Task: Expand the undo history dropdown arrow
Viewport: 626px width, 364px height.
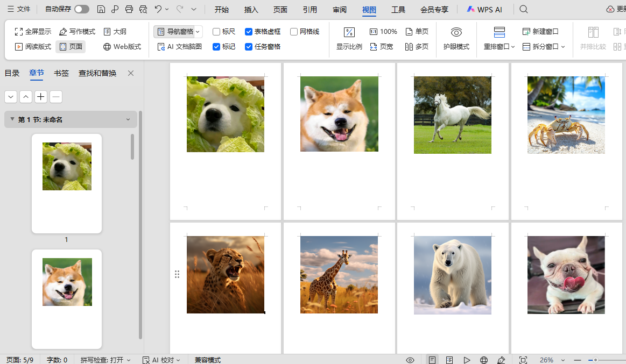Action: click(167, 9)
